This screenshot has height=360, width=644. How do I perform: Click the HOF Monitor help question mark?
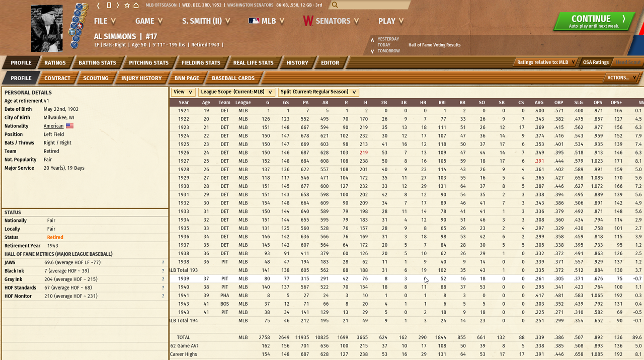click(163, 296)
